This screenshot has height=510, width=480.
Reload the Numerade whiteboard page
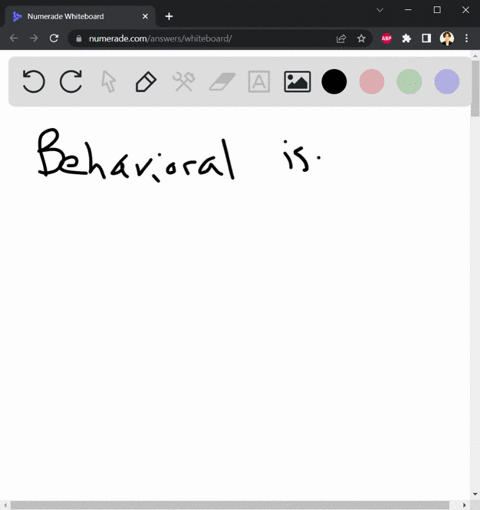[x=54, y=38]
